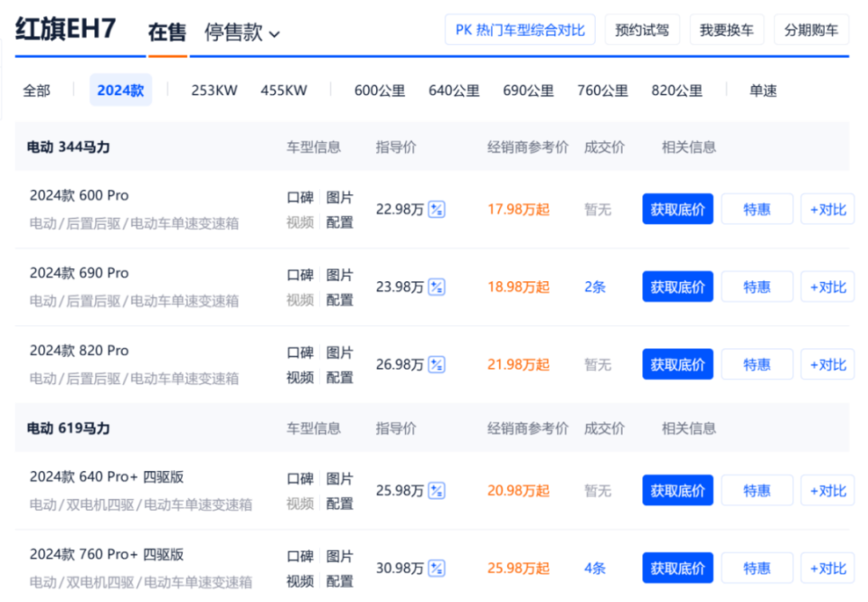
Task: Add 2024款 600 Pro to 对比 comparison
Action: [x=826, y=209]
